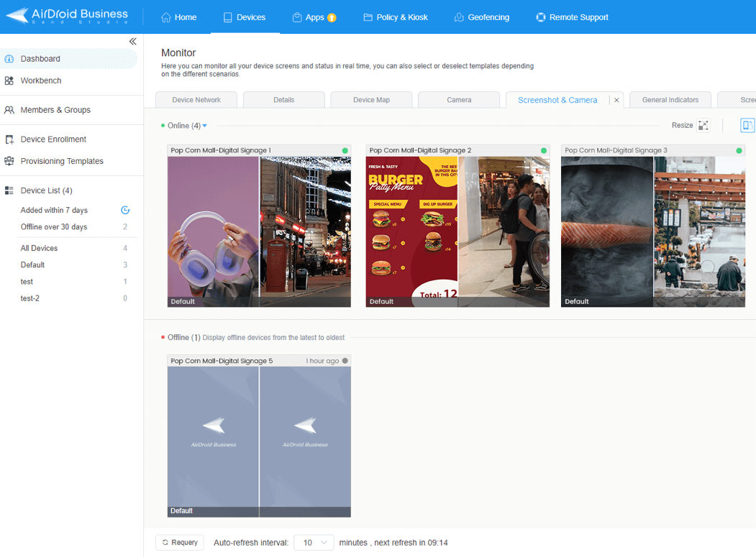Switch to the Details tab
756x557 pixels.
coord(283,100)
